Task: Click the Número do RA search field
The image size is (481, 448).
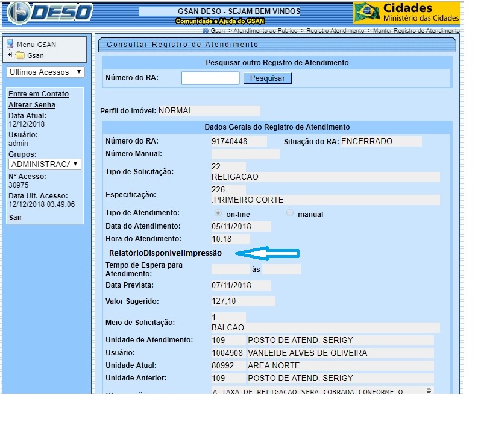Action: coord(210,78)
